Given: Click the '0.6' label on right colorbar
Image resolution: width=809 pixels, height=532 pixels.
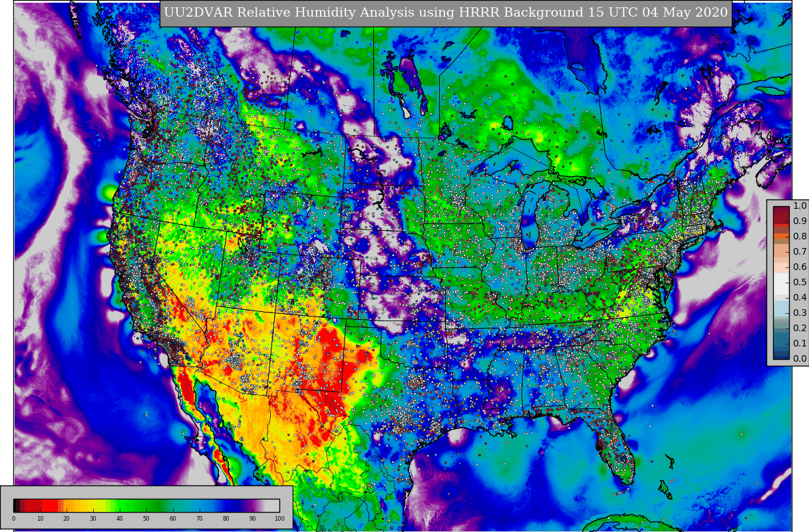Looking at the screenshot, I should tap(800, 267).
